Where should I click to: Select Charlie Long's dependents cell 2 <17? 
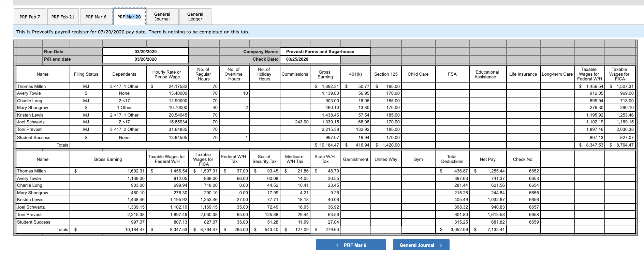pos(124,101)
